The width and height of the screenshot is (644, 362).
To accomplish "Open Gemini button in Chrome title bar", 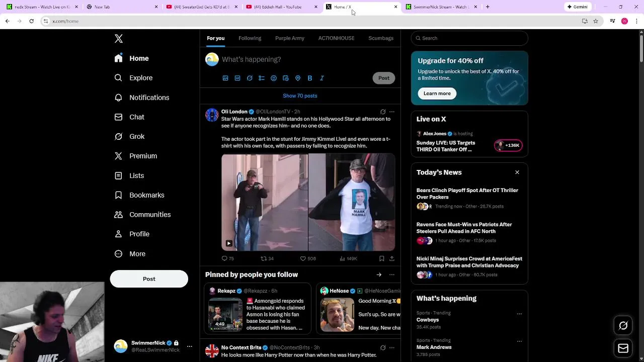I will pos(578,7).
